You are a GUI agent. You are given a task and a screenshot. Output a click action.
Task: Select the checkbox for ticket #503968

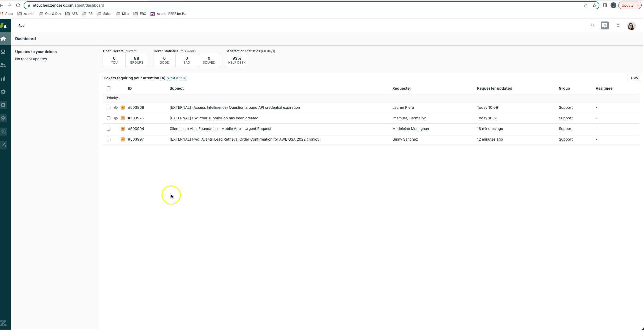tap(109, 107)
